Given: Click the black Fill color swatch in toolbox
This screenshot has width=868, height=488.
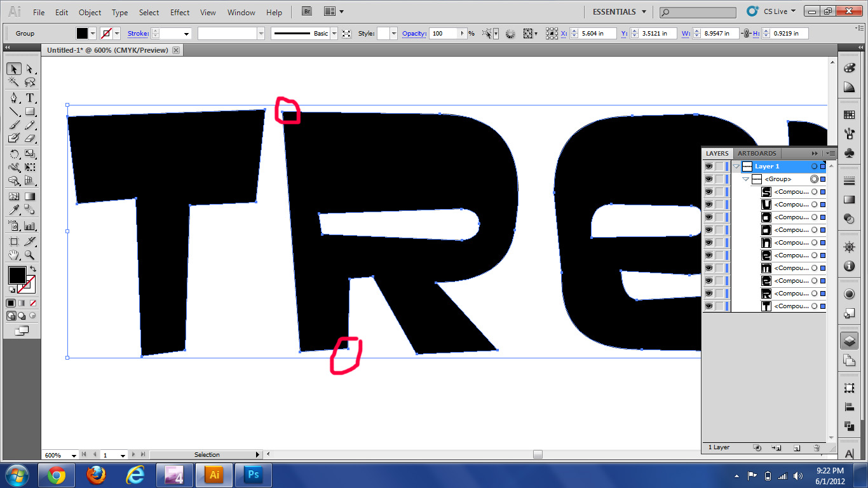Looking at the screenshot, I should (16, 275).
